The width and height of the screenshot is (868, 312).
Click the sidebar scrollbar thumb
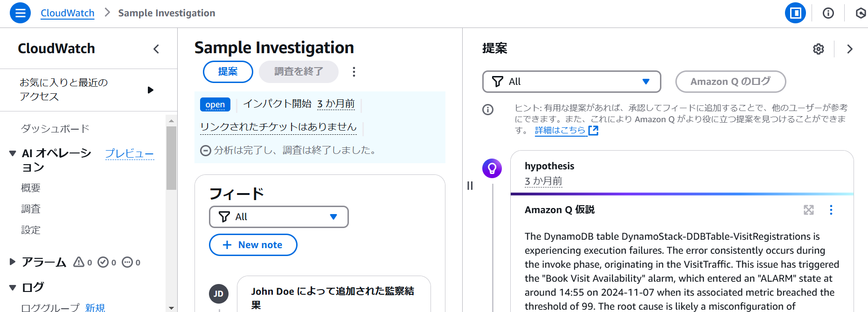[x=172, y=158]
